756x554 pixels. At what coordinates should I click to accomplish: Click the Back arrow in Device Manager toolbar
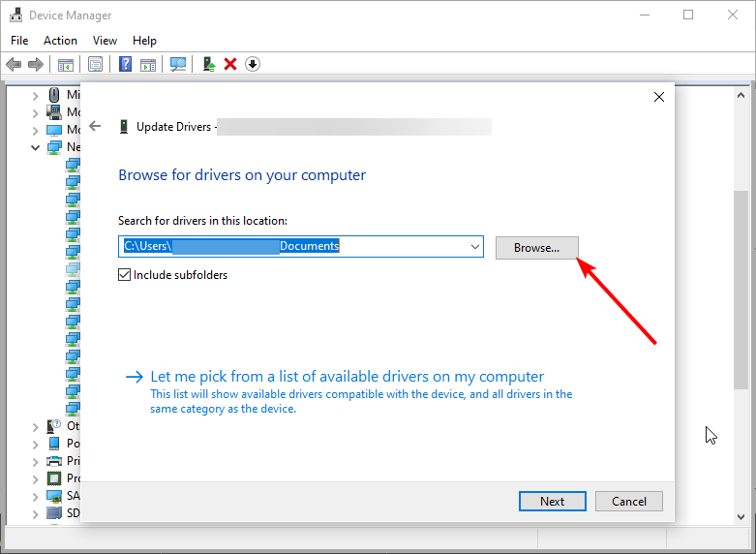click(x=14, y=64)
